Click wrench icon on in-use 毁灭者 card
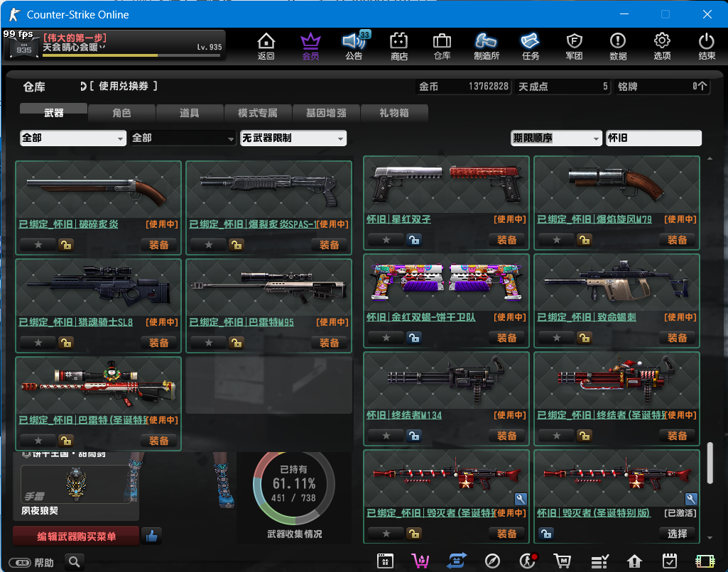 [x=521, y=499]
